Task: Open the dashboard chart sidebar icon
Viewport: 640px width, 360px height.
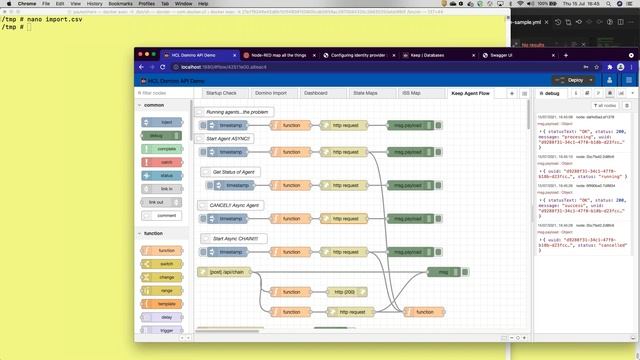Action: pos(621,93)
